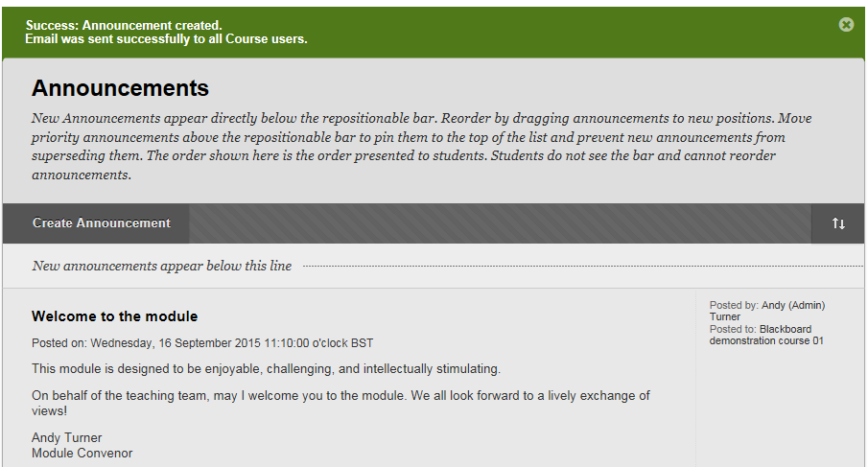Screen dimensions: 868x467
Task: Dismiss the green success banner with the X icon
Action: click(x=846, y=24)
